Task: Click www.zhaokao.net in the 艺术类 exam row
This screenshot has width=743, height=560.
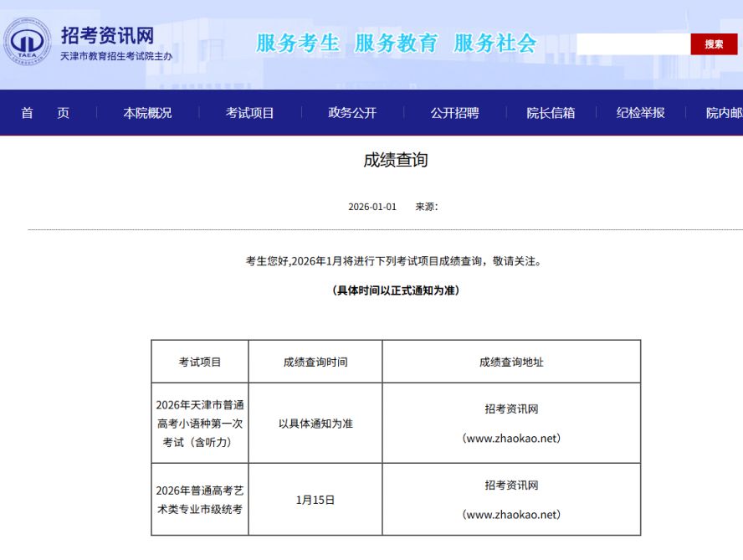Action: pyautogui.click(x=511, y=514)
